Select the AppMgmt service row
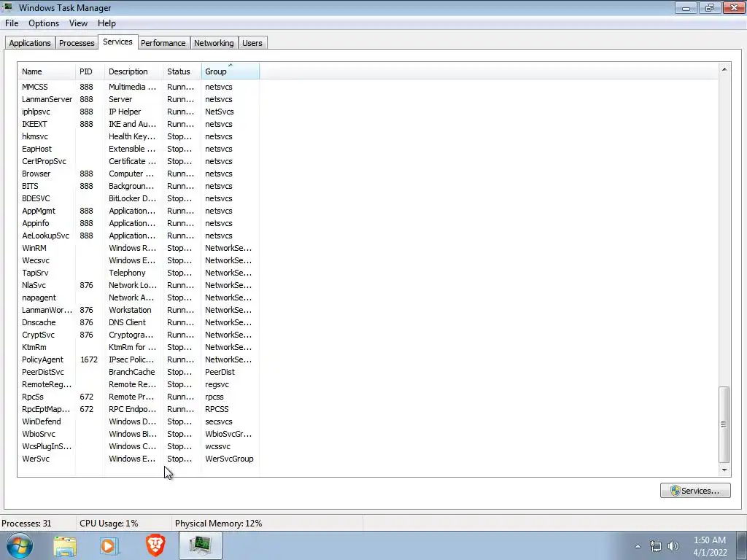This screenshot has width=747, height=560. point(138,211)
